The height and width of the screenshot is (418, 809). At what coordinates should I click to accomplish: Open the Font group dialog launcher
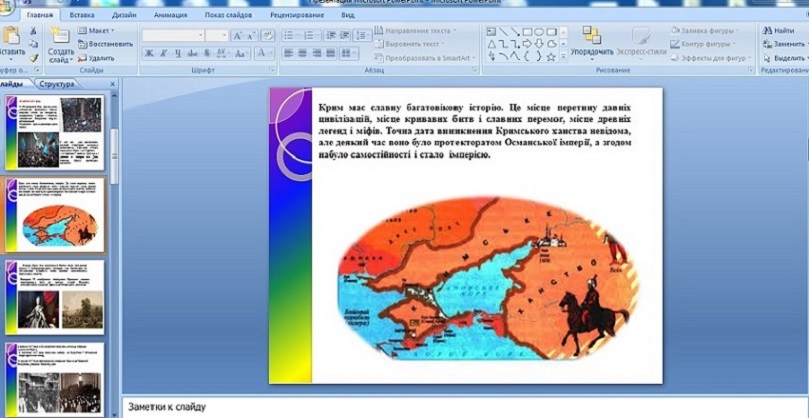(x=272, y=69)
